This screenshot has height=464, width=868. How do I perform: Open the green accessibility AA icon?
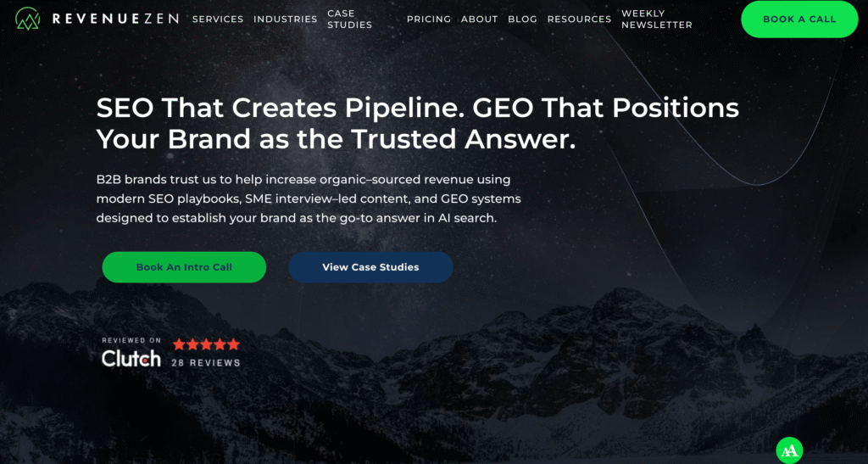tap(789, 450)
